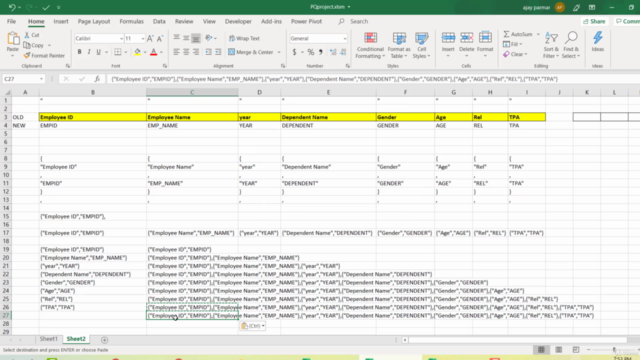Image resolution: width=640 pixels, height=360 pixels.
Task: Expand the AutoSum dropdown arrow
Action: coord(538,34)
